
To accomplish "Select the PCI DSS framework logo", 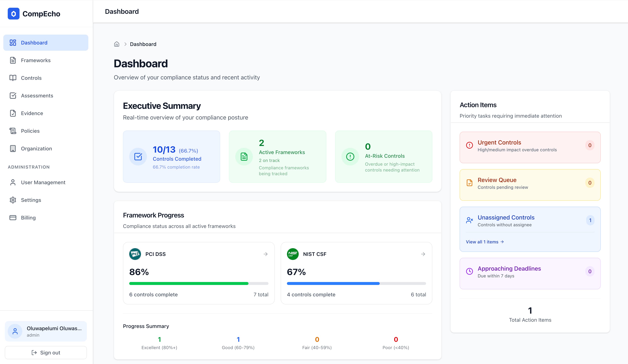I will [x=135, y=254].
